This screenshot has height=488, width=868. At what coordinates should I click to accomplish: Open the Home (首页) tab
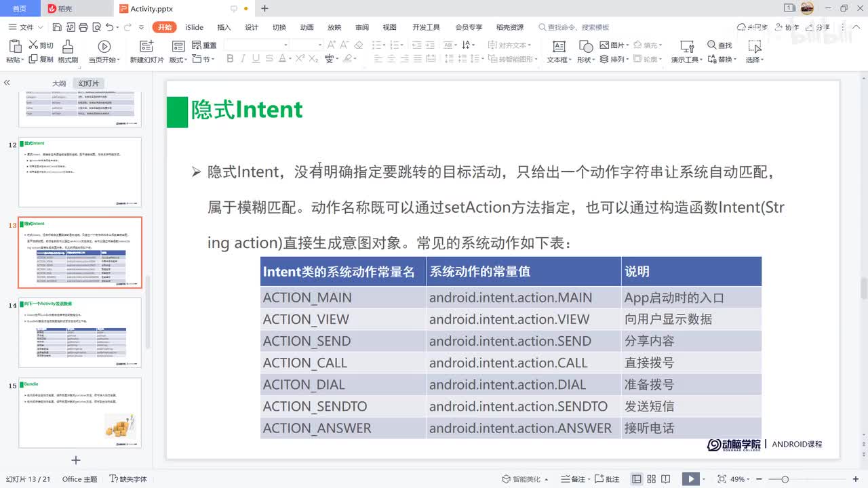[20, 9]
